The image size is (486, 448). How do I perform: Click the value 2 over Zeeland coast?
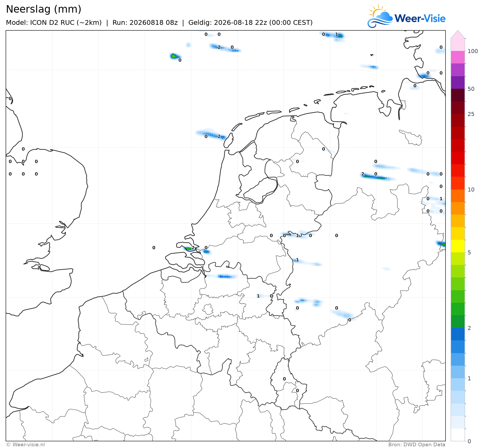193,248
